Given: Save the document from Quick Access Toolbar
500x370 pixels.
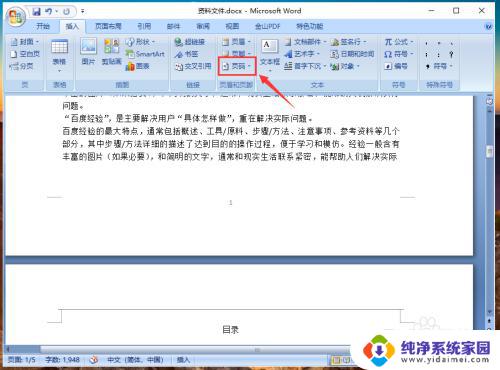Looking at the screenshot, I should point(36,12).
